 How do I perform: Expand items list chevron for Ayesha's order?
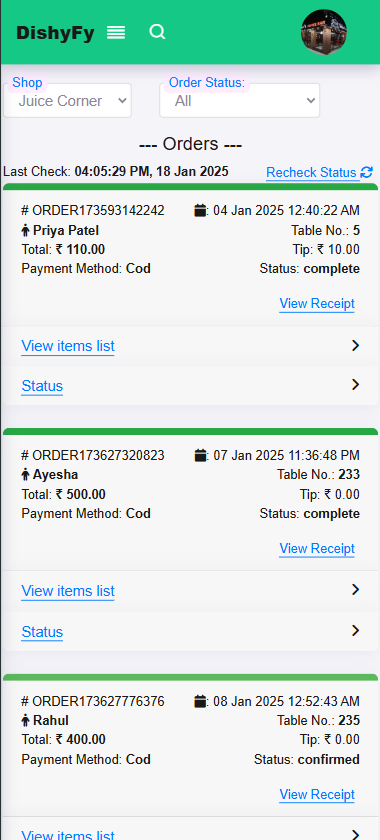point(355,590)
